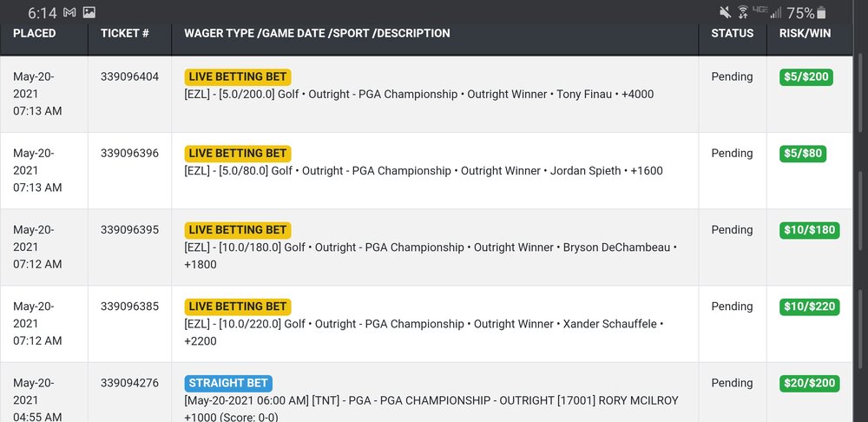Tap the cellular signal bars icon
868x422 pixels.
tap(776, 12)
